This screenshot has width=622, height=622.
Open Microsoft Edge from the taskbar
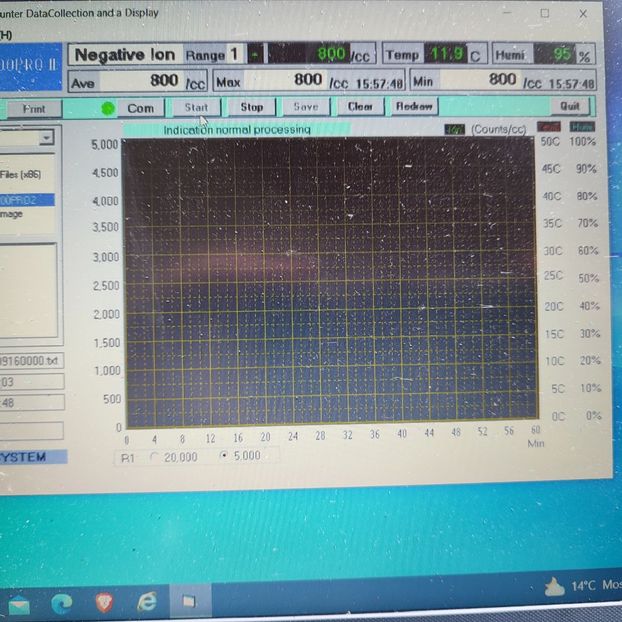pyautogui.click(x=62, y=601)
